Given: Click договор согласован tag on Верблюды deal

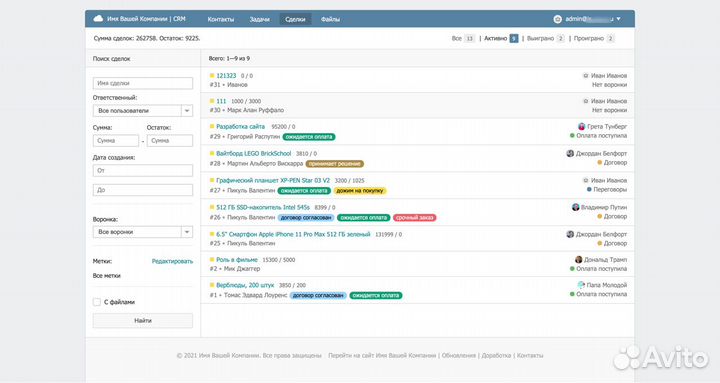Looking at the screenshot, I should 318,296.
